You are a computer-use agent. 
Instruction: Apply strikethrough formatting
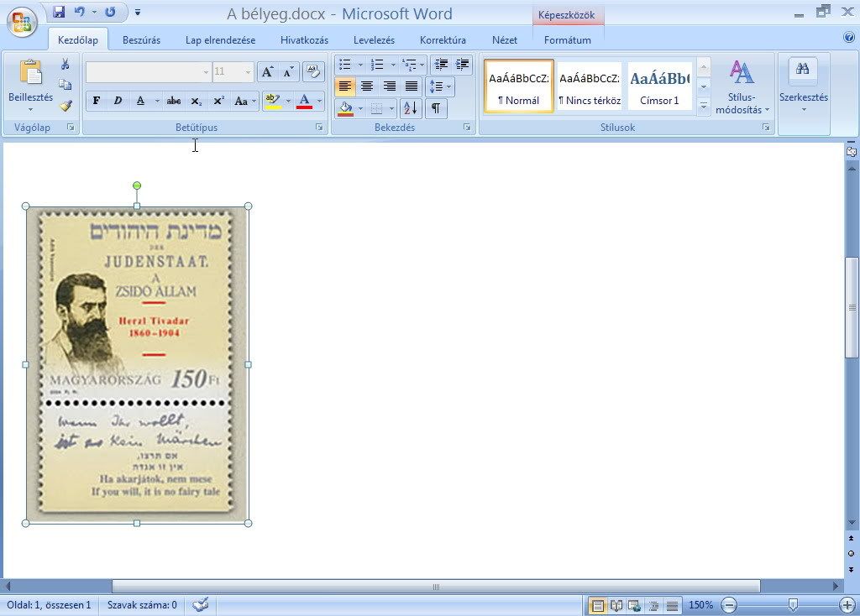(174, 101)
